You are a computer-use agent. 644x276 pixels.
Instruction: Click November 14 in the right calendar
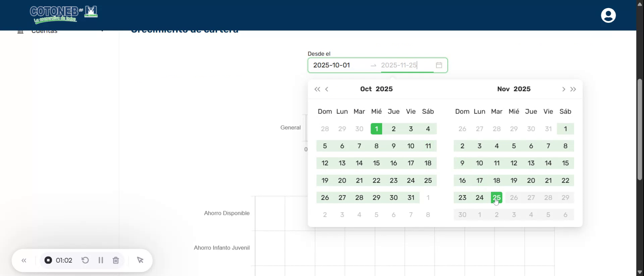pyautogui.click(x=548, y=163)
